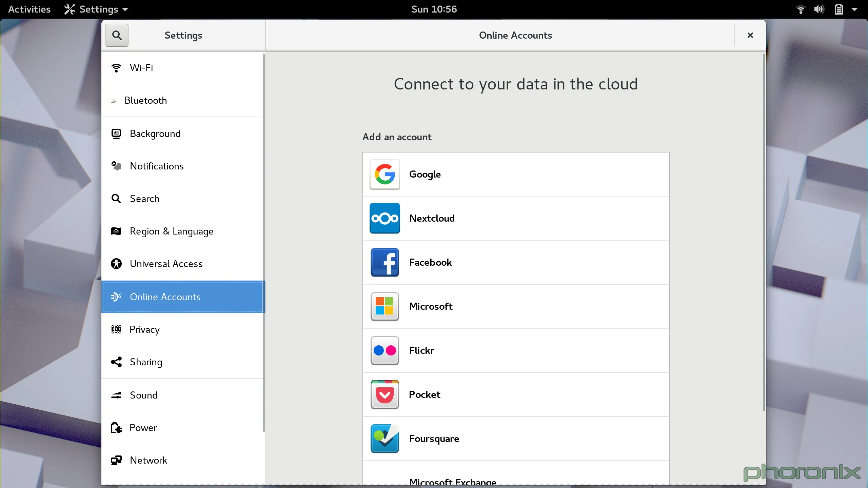Click the sidebar list scrollbar
The image size is (868, 488).
[x=263, y=243]
